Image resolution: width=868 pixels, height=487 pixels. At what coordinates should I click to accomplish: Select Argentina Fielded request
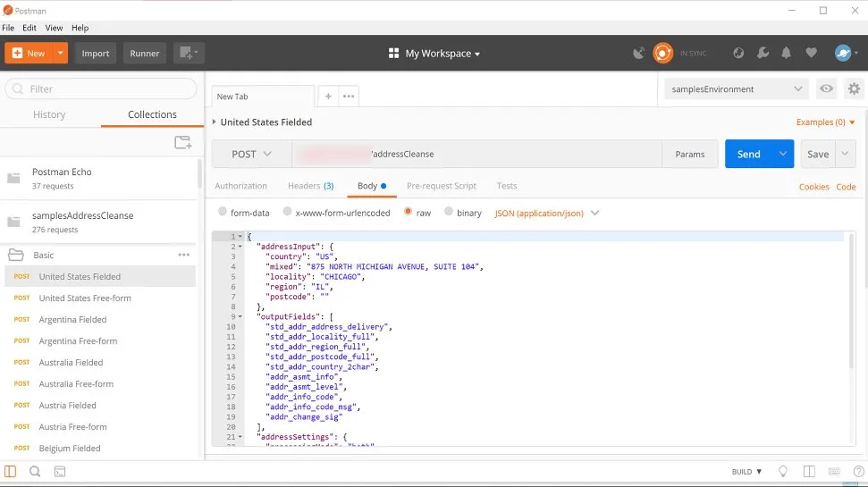[72, 320]
